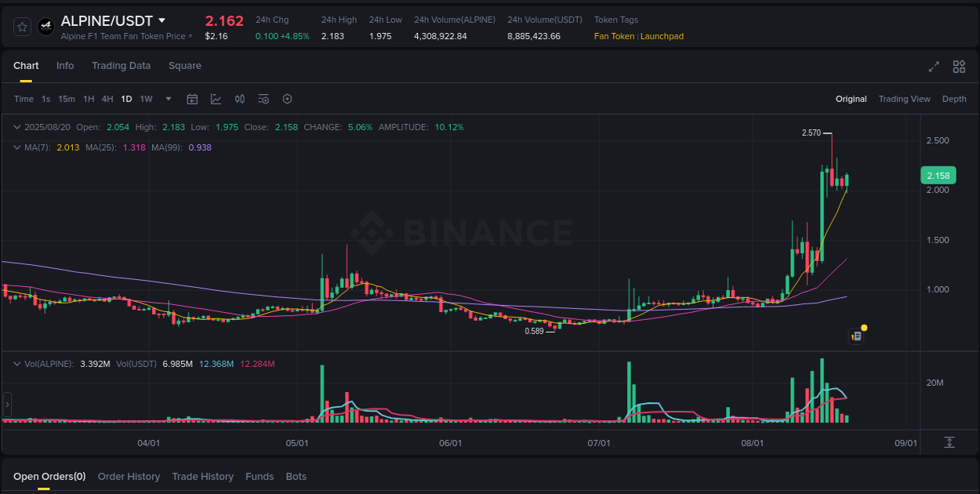This screenshot has width=980, height=494.
Task: Click the small order book icon on chart
Action: (x=856, y=335)
